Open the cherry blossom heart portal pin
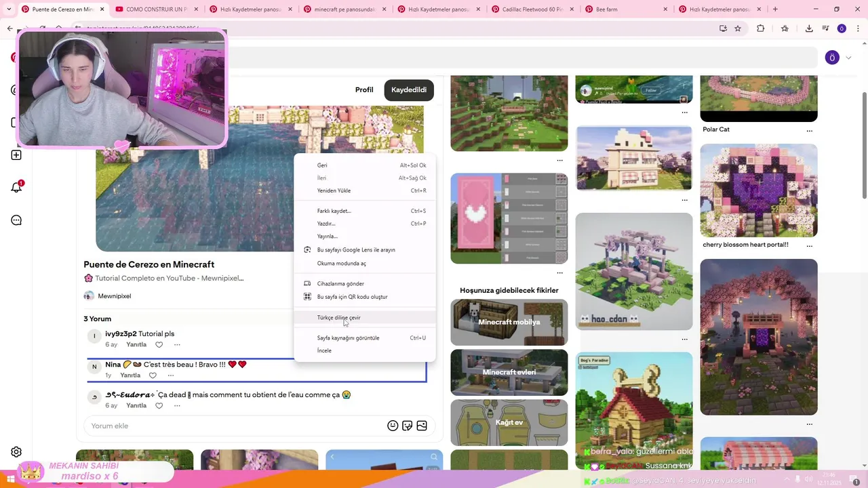The height and width of the screenshot is (488, 868). click(x=759, y=190)
